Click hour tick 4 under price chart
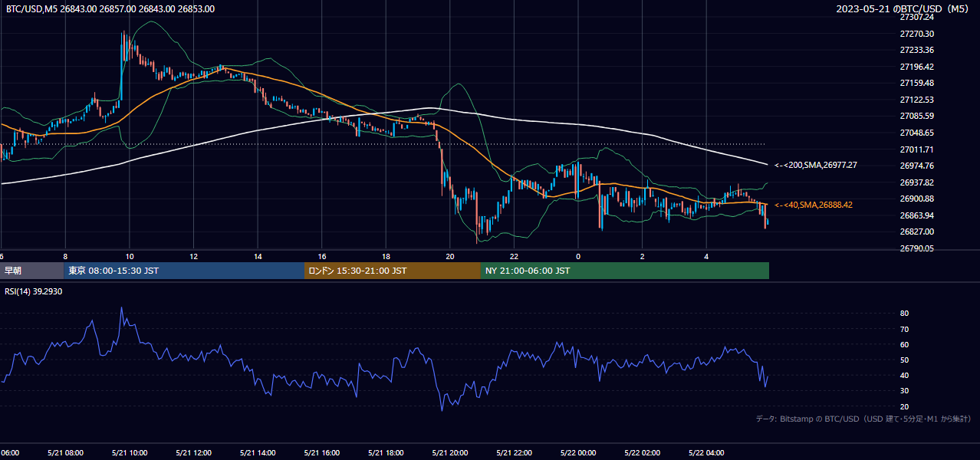Image resolution: width=980 pixels, height=460 pixels. [706, 256]
